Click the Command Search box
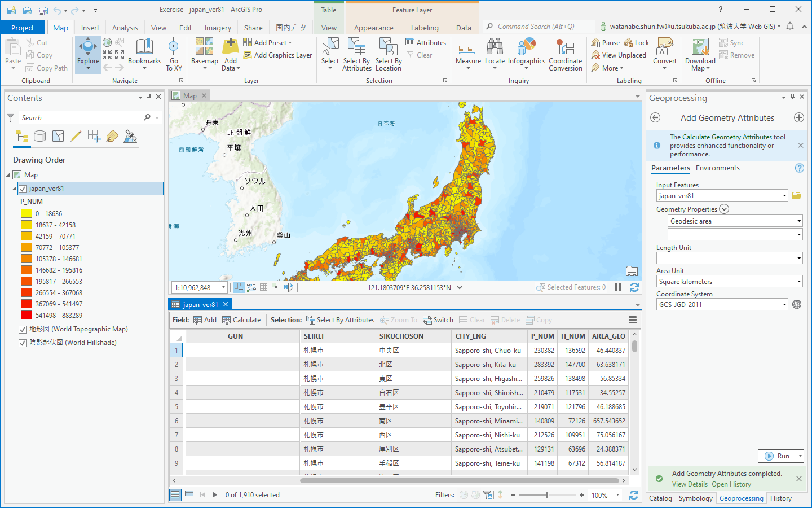 coord(539,27)
